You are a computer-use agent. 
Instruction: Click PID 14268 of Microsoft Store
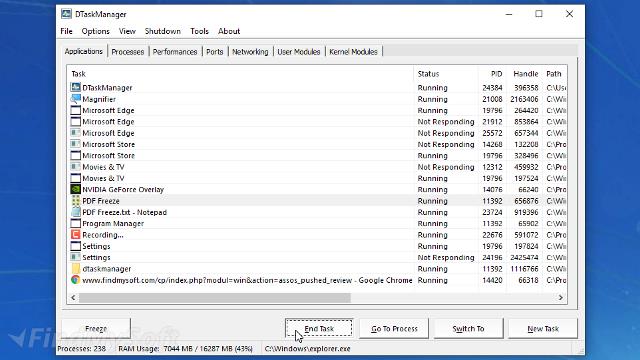tap(492, 144)
